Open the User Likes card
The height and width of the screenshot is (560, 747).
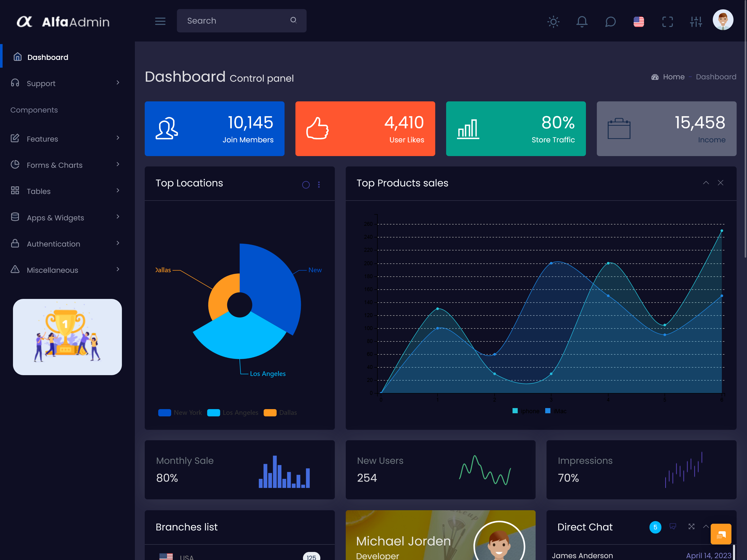365,129
